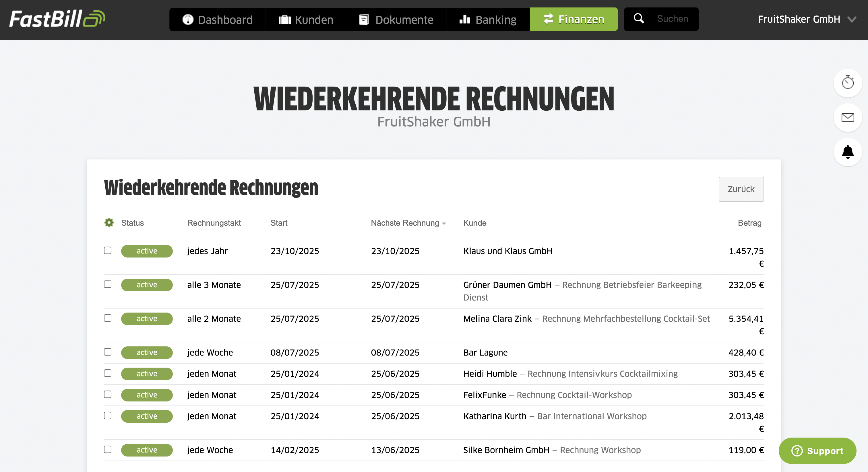Click the search magnifier icon
This screenshot has height=472, width=868.
tap(639, 18)
